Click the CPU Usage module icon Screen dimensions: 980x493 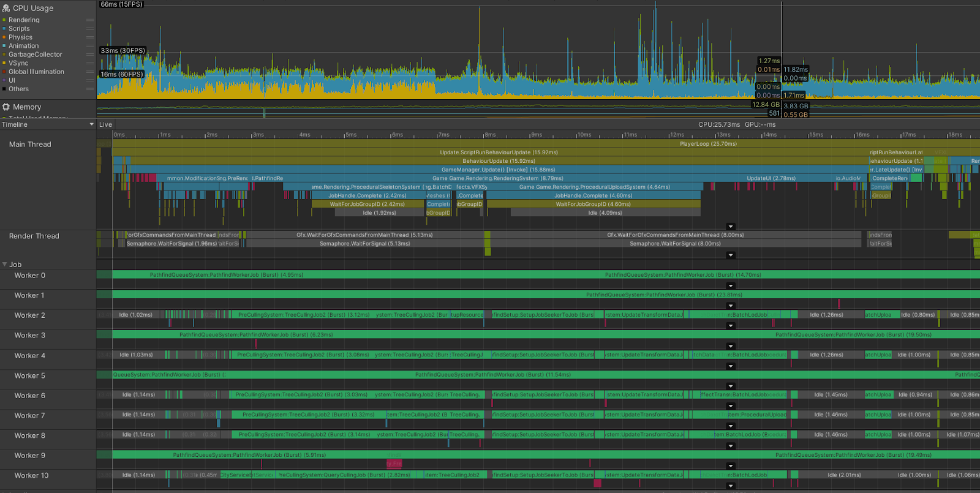pyautogui.click(x=6, y=8)
